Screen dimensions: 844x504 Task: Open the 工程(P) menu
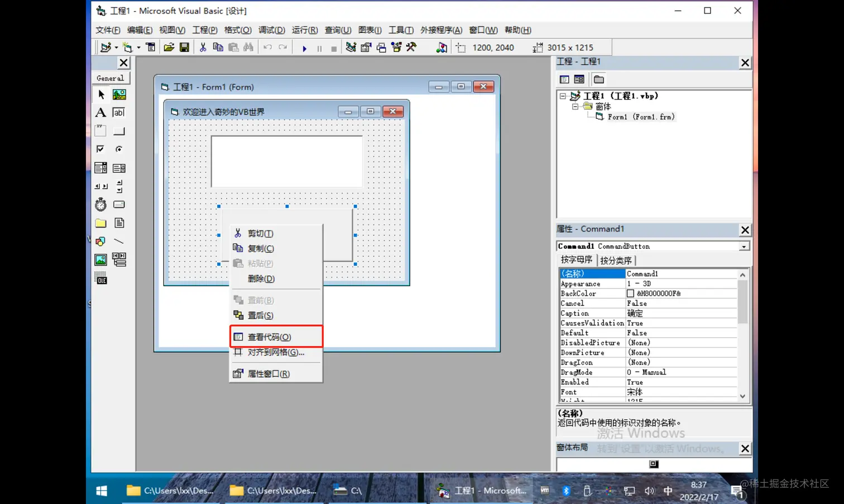(x=205, y=30)
